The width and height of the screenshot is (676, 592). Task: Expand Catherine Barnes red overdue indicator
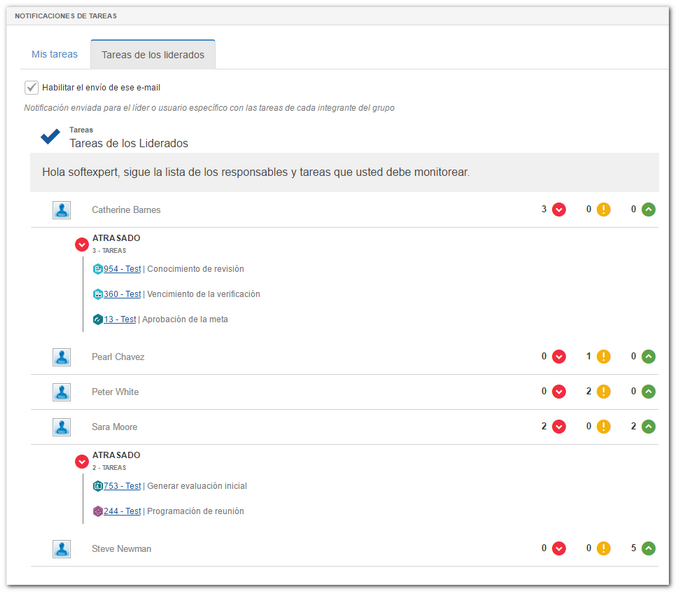559,210
